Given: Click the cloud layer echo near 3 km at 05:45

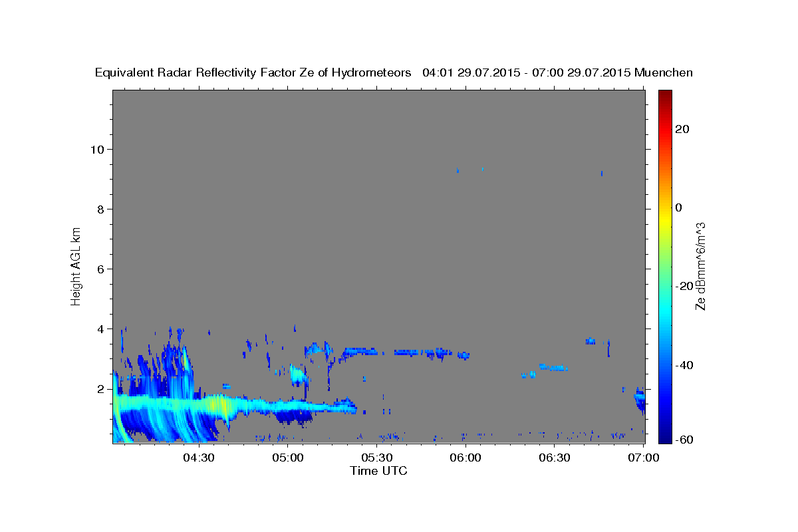Looking at the screenshot, I should (423, 352).
